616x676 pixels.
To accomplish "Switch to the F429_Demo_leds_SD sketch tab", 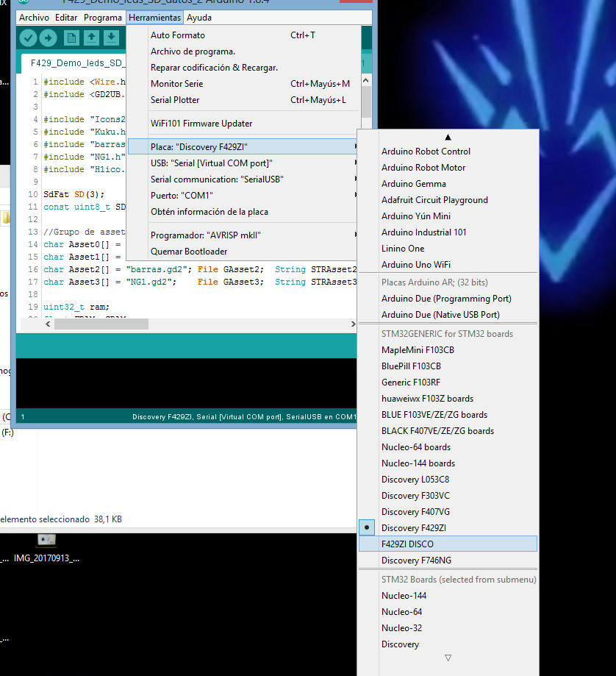I will (74, 63).
